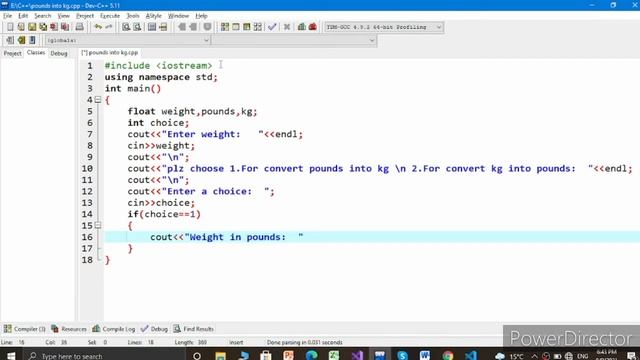The height and width of the screenshot is (360, 640).
Task: Open the Compiler bottom panel tab
Action: pyautogui.click(x=24, y=329)
